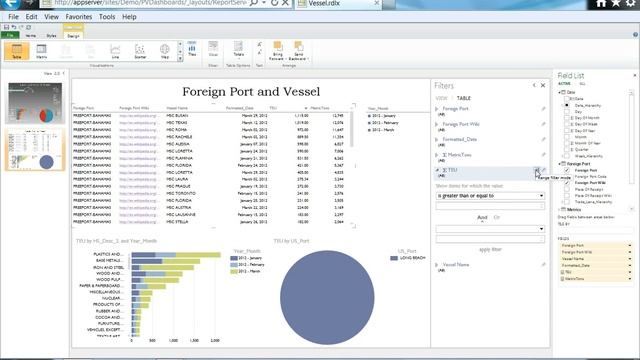Select the VIEW filters tab
This screenshot has width=640, height=360.
pyautogui.click(x=442, y=98)
